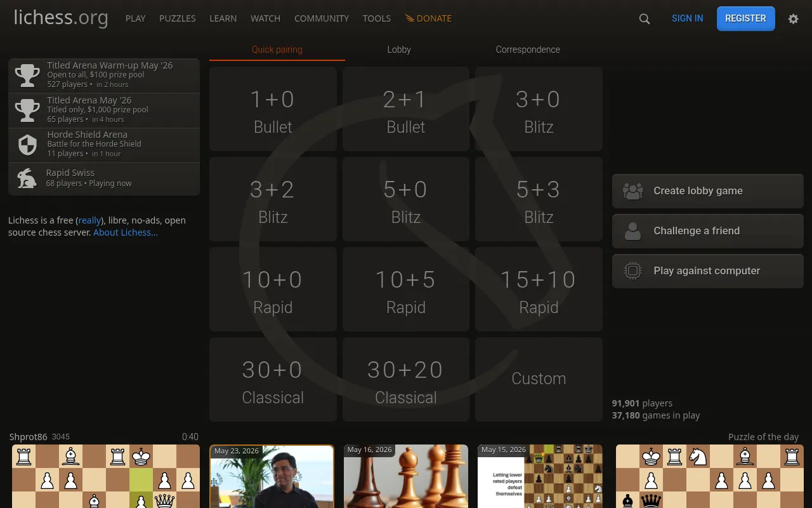The image size is (812, 508).
Task: Open the May 23, 2026 blog post thumbnail
Action: (x=272, y=476)
